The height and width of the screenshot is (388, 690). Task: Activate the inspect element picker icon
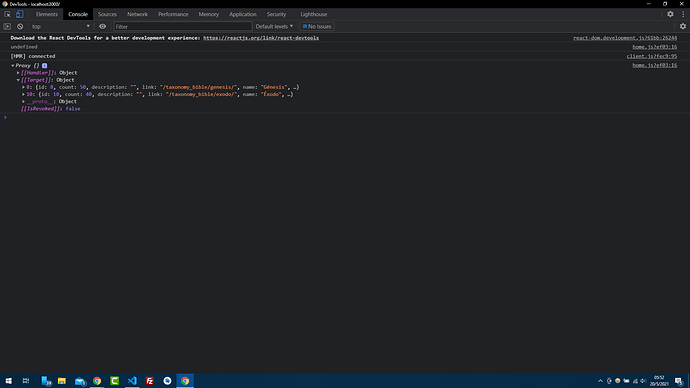[x=7, y=14]
